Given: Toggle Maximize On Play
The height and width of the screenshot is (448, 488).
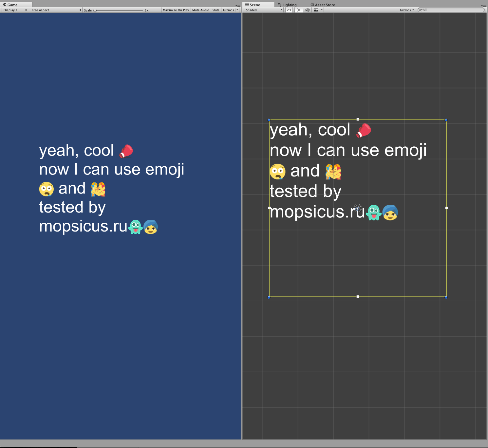Looking at the screenshot, I should tap(176, 10).
